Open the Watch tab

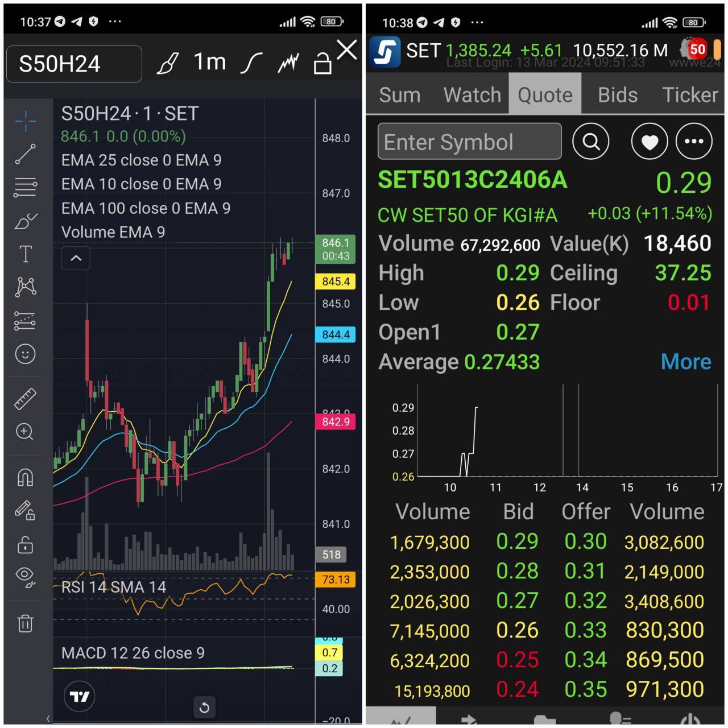(472, 95)
